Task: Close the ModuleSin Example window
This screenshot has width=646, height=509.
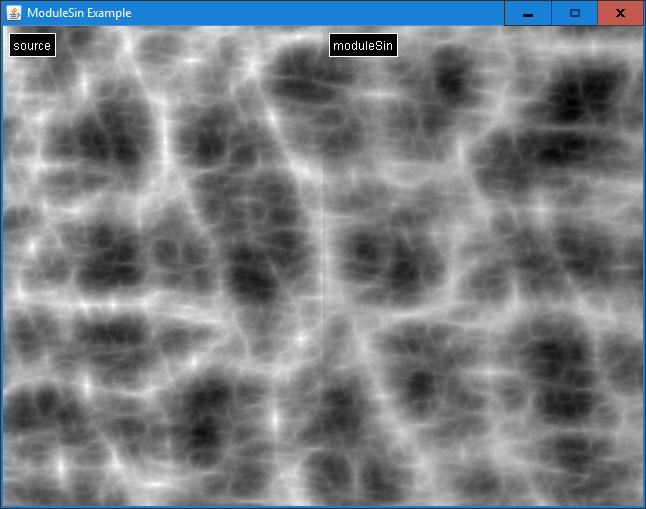Action: coord(620,13)
